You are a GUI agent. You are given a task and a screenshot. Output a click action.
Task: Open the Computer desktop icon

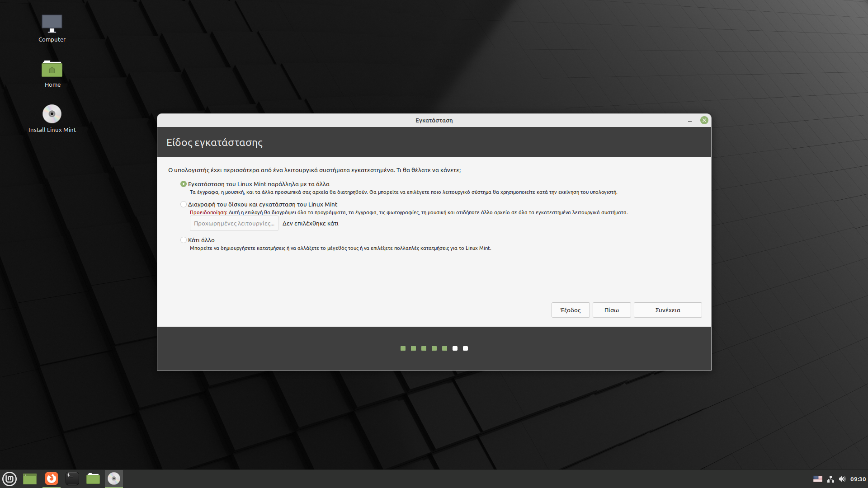click(x=52, y=24)
